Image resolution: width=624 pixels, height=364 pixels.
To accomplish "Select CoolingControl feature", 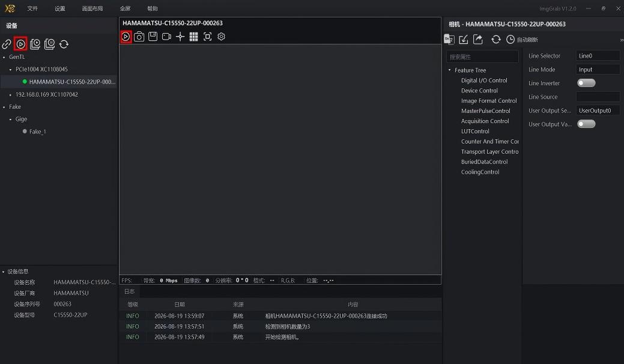I will pos(480,172).
